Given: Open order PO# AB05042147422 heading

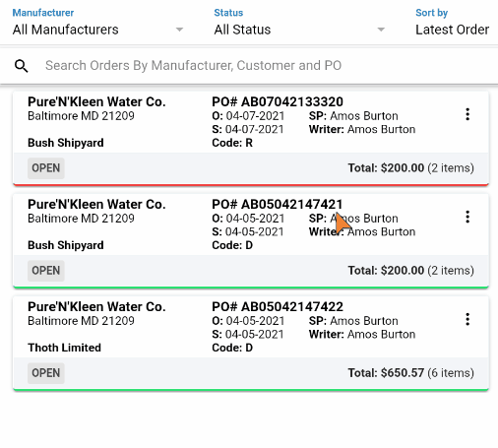Looking at the screenshot, I should 278,306.
